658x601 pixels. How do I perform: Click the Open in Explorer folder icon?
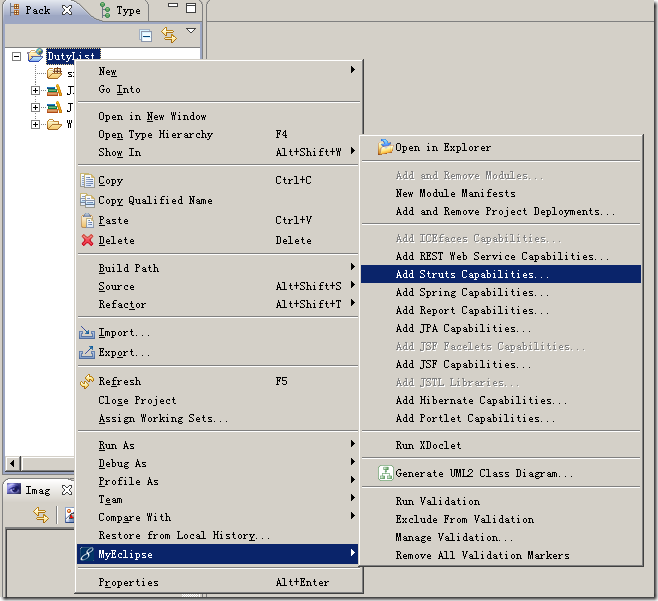(385, 148)
